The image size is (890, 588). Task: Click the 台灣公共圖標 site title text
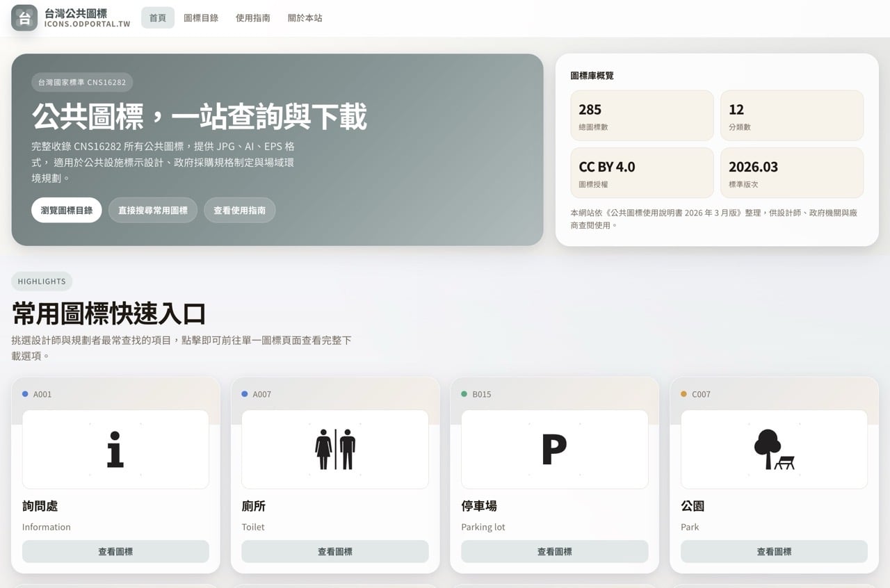click(76, 13)
